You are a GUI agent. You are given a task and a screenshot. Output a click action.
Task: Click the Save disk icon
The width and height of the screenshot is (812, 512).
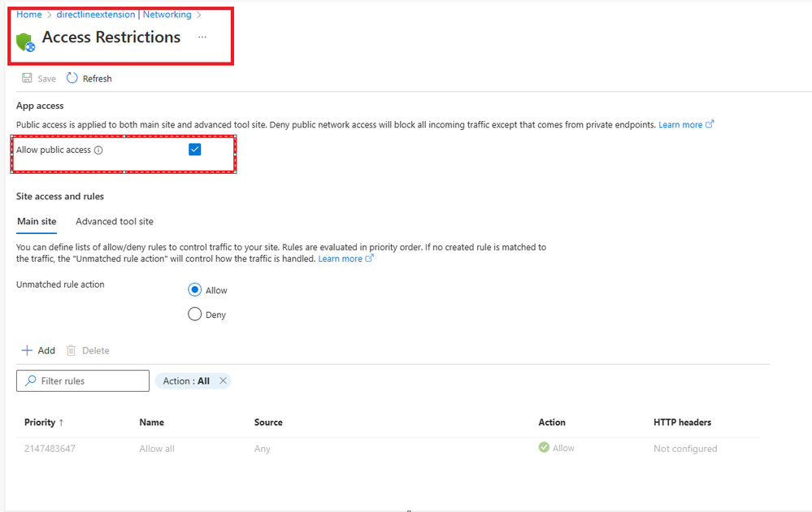point(27,79)
